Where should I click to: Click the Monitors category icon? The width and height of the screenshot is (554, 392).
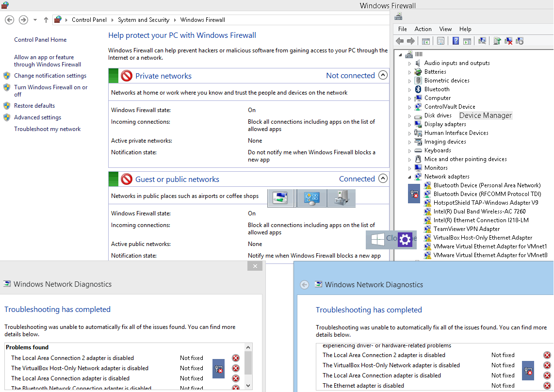[x=418, y=168]
